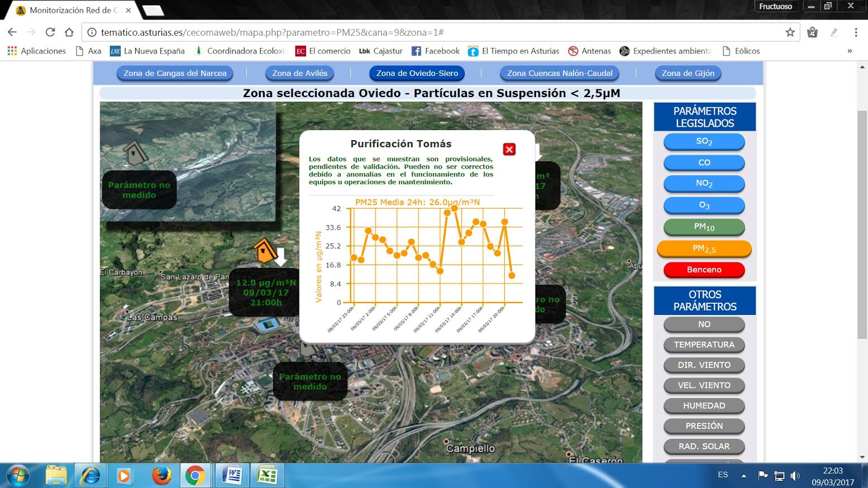Show hidden system tray icons
Image resolution: width=868 pixels, height=488 pixels.
(743, 476)
